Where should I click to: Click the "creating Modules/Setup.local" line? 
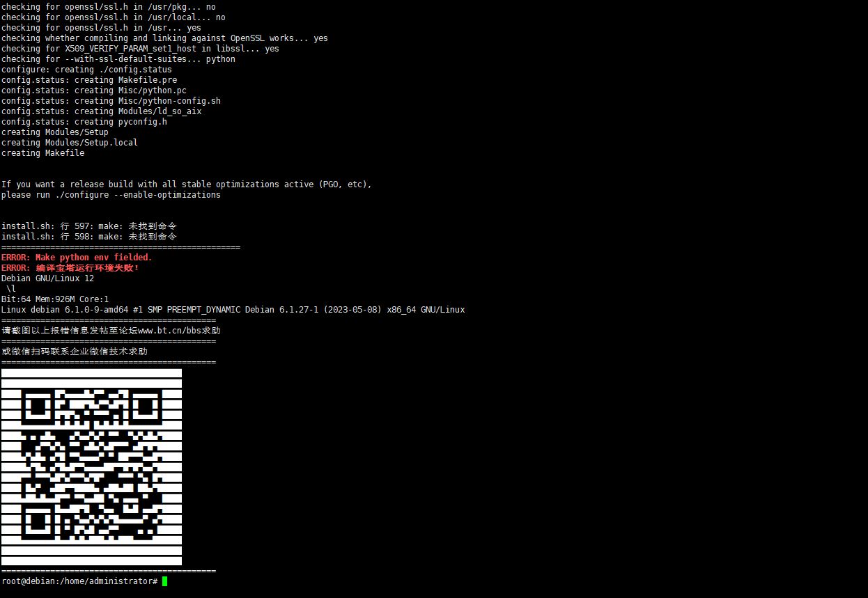[70, 143]
